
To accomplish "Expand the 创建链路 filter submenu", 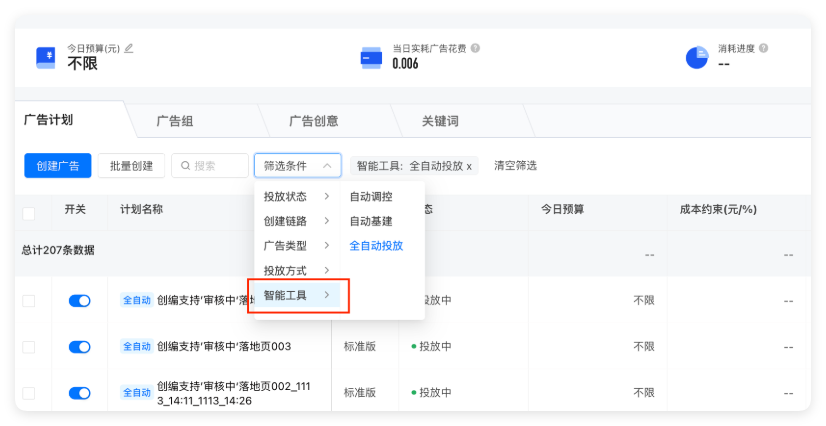I will (297, 221).
